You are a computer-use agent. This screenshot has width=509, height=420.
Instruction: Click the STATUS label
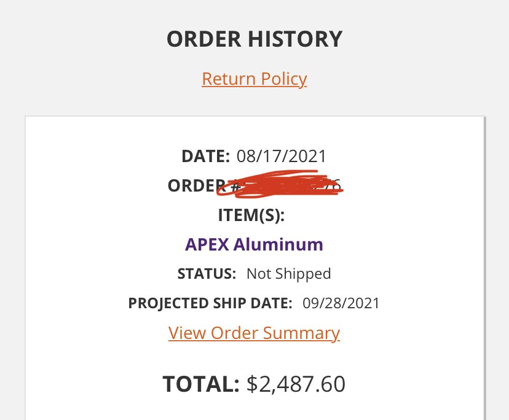click(207, 274)
